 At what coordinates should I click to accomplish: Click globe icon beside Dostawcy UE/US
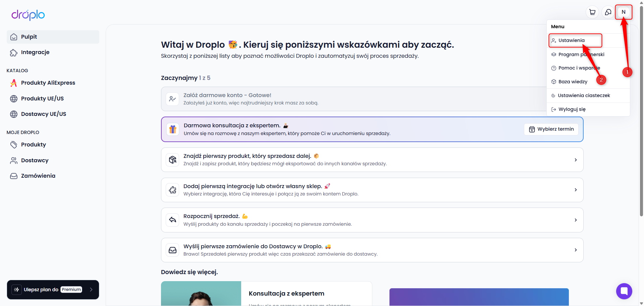[x=14, y=114]
